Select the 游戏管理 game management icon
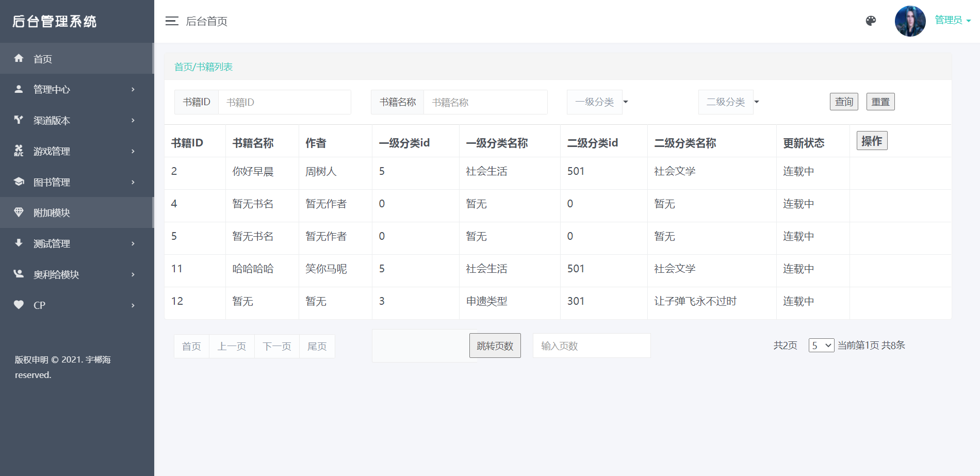Image resolution: width=980 pixels, height=476 pixels. [x=19, y=151]
